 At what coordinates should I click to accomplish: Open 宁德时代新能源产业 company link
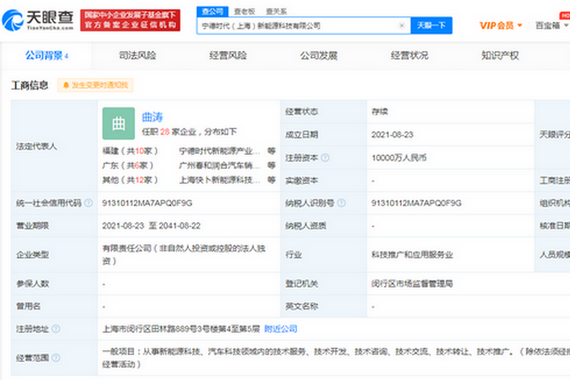tap(220, 151)
